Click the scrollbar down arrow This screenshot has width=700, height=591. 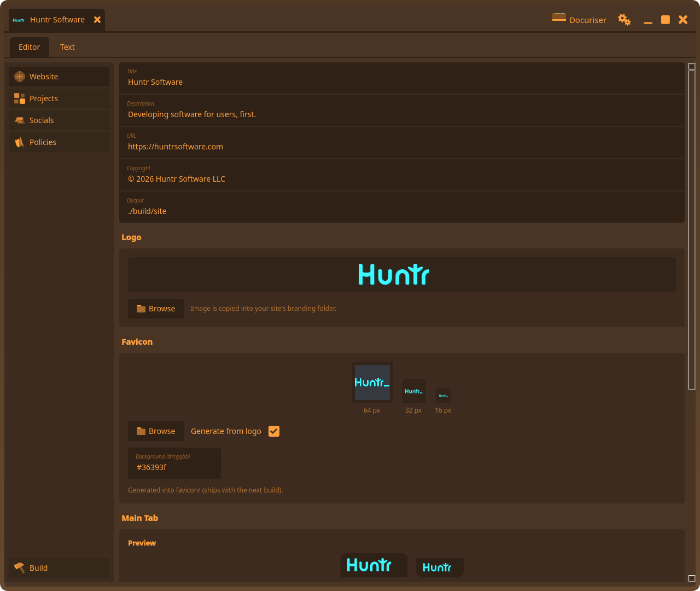pos(692,578)
